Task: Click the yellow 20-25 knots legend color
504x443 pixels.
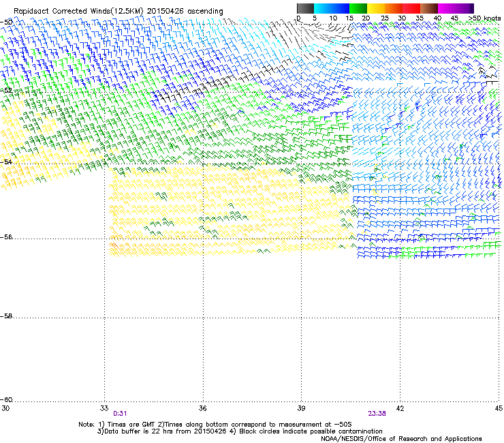Action: (376, 8)
